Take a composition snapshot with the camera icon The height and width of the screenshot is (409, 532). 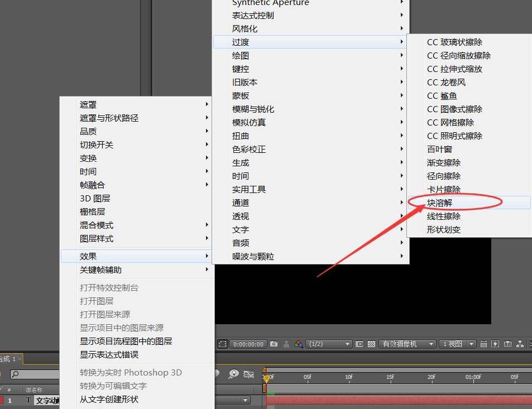274,344
